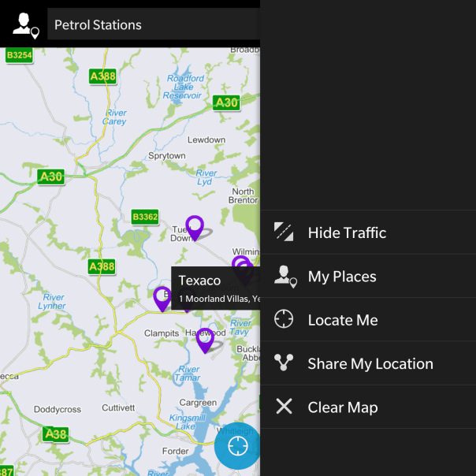Select the purple pin near Harewood
The width and height of the screenshot is (476, 476).
coord(205,340)
